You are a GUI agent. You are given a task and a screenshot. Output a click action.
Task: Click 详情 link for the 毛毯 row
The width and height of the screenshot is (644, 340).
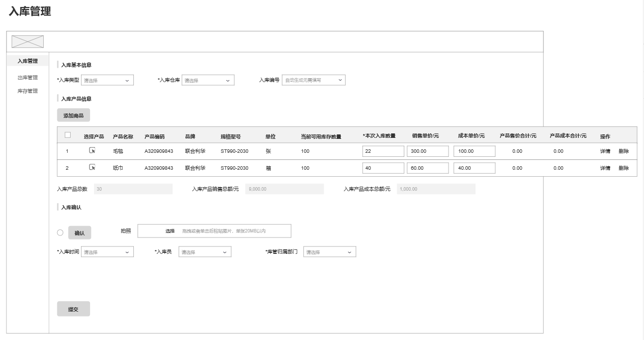click(605, 151)
